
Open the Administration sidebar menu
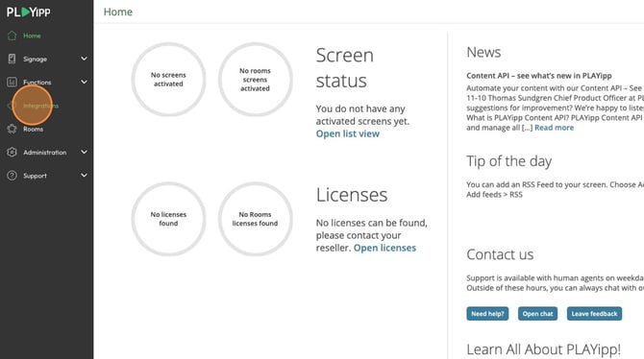click(x=45, y=153)
